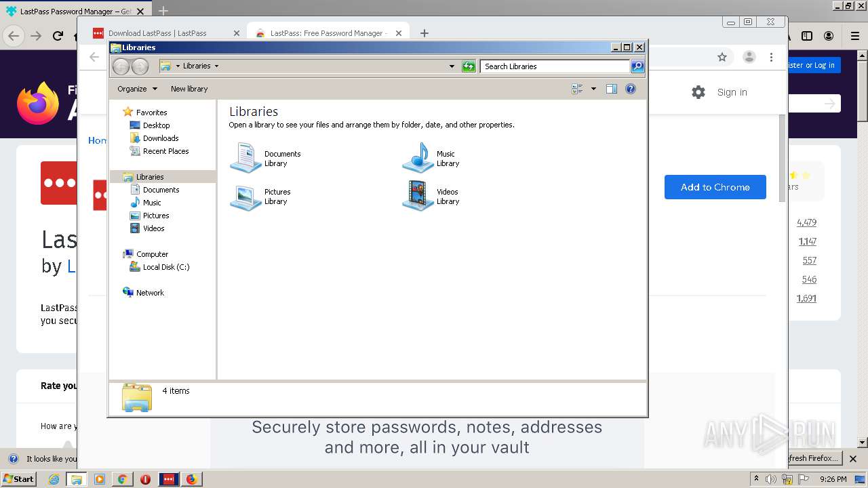Select Music in navigation tree
This screenshot has height=488, width=868.
[152, 203]
